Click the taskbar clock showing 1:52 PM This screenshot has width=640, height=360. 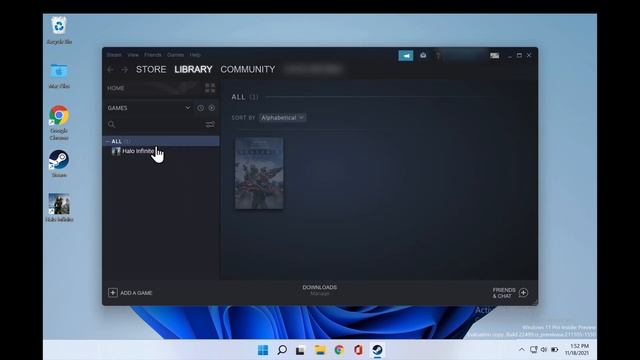coord(577,349)
